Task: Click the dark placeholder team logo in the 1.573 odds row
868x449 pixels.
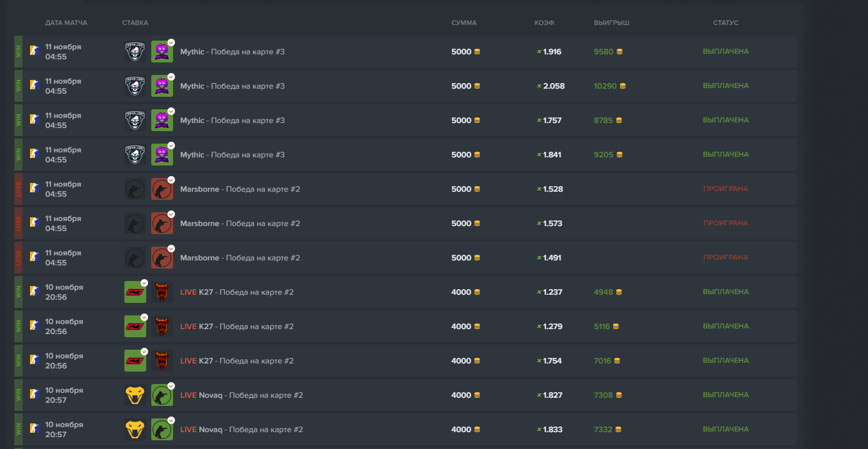Action: [x=135, y=224]
